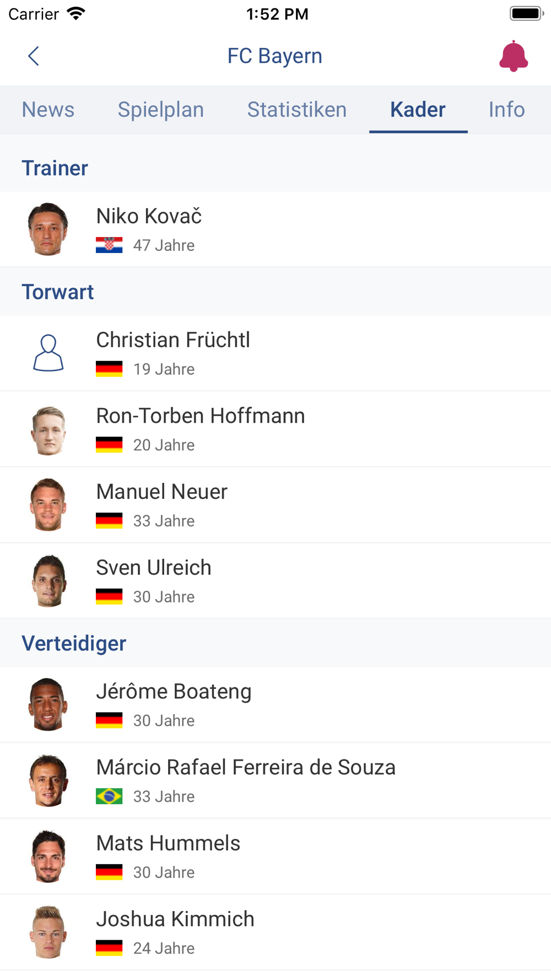Open Niko Kovač trainer profile
Screen dimensions: 551x980
[275, 229]
